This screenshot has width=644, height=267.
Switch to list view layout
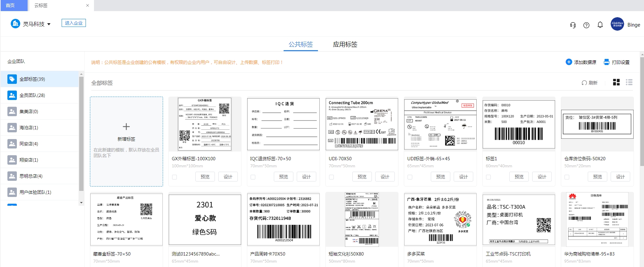point(629,82)
